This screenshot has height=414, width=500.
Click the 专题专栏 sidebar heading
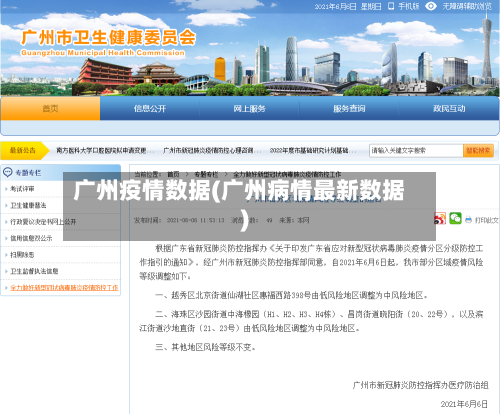(x=28, y=173)
